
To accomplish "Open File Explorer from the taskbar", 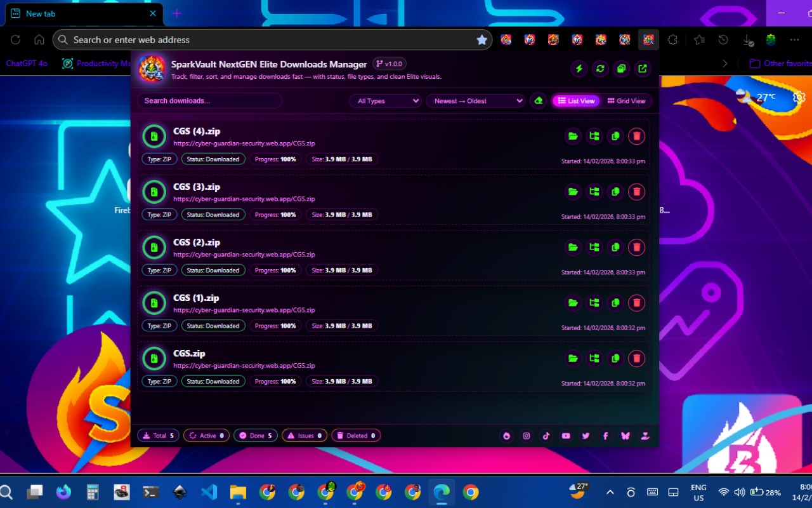I will point(238,492).
